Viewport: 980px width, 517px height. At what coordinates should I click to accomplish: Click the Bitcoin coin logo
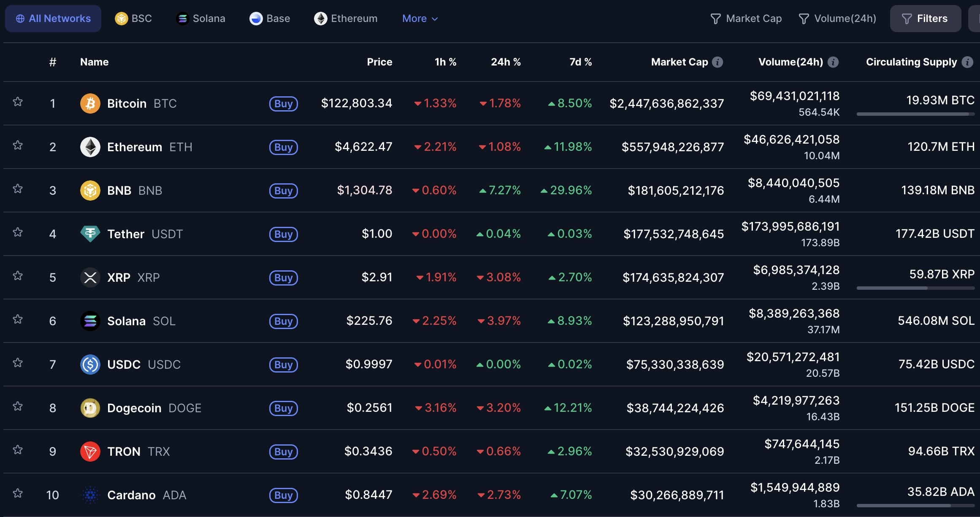(x=90, y=103)
